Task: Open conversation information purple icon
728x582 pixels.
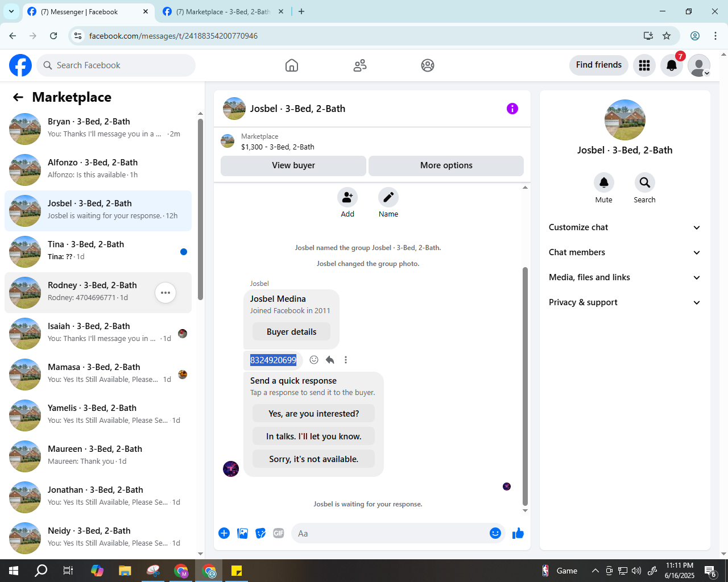Action: tap(512, 109)
